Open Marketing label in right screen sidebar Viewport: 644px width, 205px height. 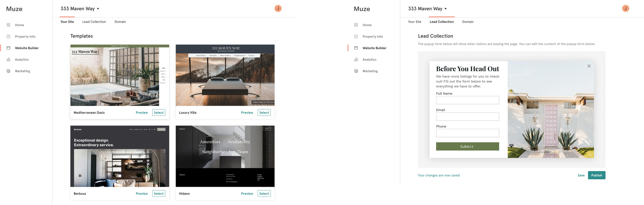[370, 71]
